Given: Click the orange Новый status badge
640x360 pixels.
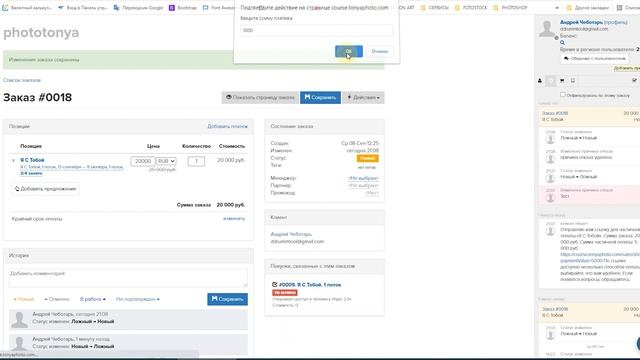Looking at the screenshot, I should [x=367, y=158].
